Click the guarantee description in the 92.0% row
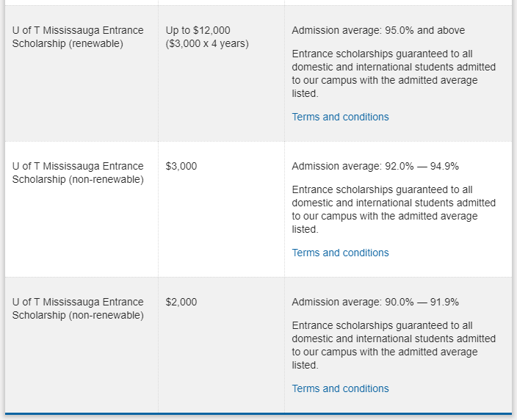The height and width of the screenshot is (420, 517). pos(394,209)
